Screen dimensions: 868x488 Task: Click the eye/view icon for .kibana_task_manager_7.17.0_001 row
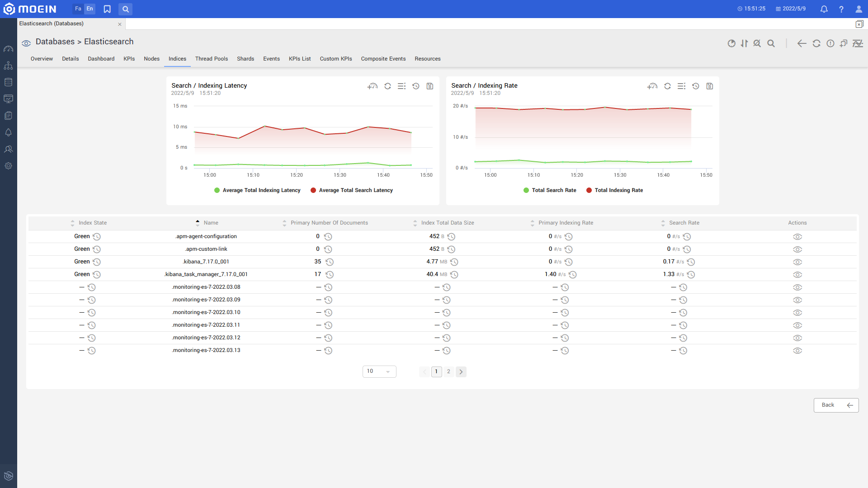coord(797,274)
